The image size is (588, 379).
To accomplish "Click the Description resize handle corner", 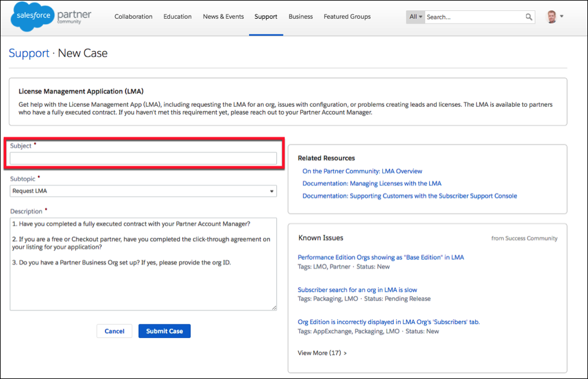I will click(x=274, y=308).
